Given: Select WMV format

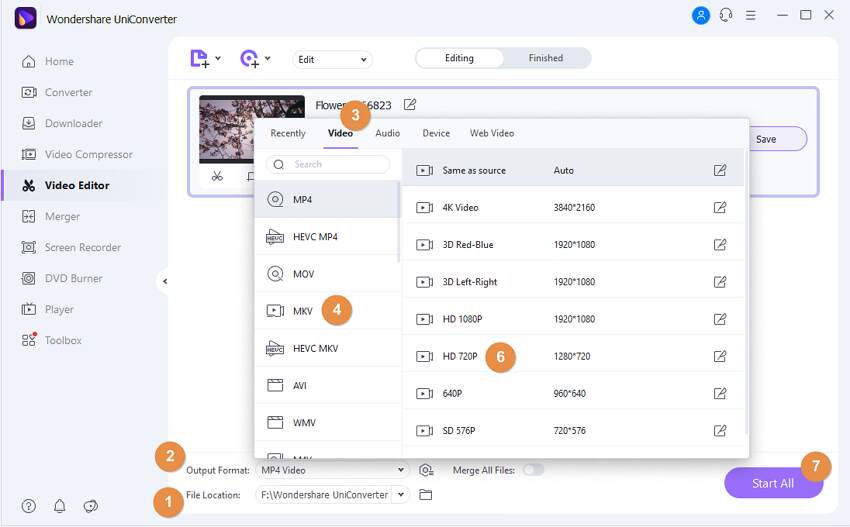Looking at the screenshot, I should click(x=327, y=422).
